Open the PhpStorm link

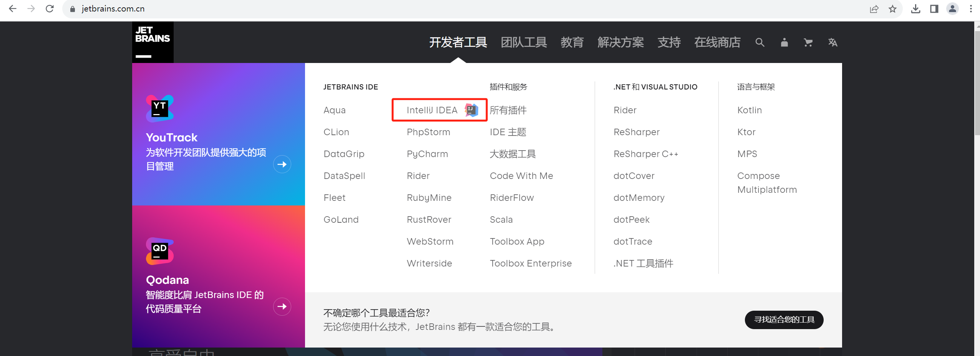[428, 132]
